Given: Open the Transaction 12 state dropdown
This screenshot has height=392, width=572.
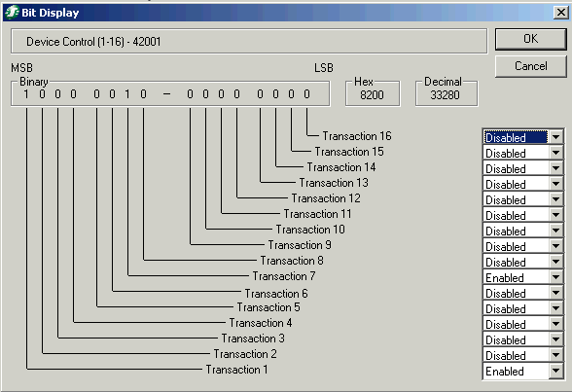Looking at the screenshot, I should click(556, 199).
